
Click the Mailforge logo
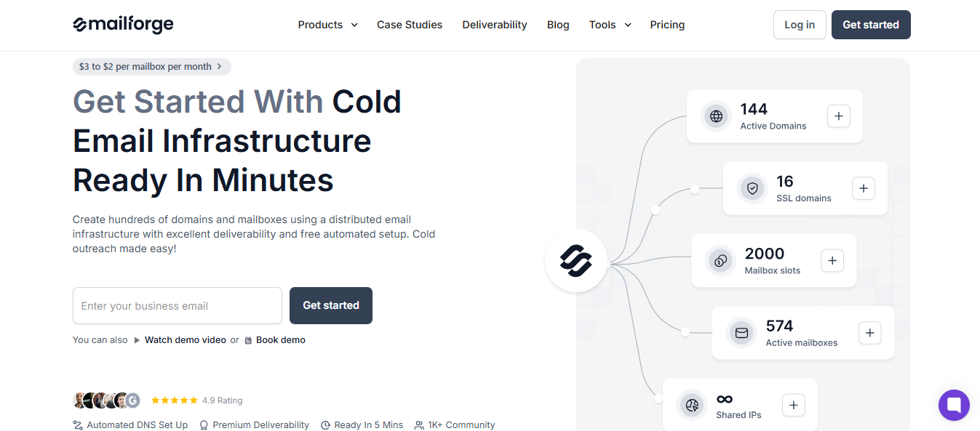(x=122, y=24)
